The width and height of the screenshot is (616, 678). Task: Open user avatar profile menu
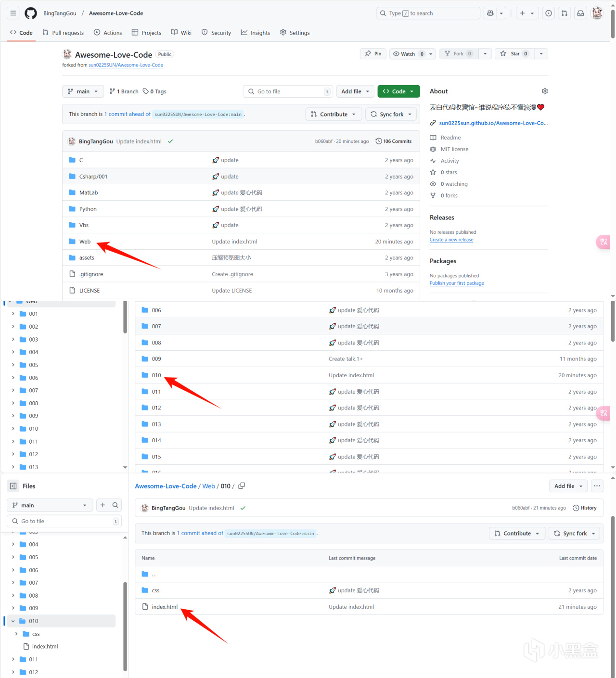(x=597, y=13)
